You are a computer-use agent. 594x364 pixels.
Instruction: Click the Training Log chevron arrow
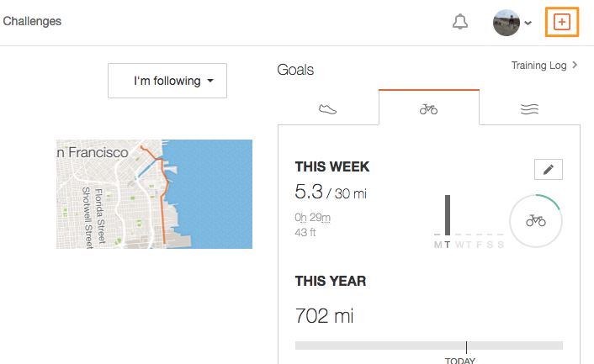click(575, 65)
